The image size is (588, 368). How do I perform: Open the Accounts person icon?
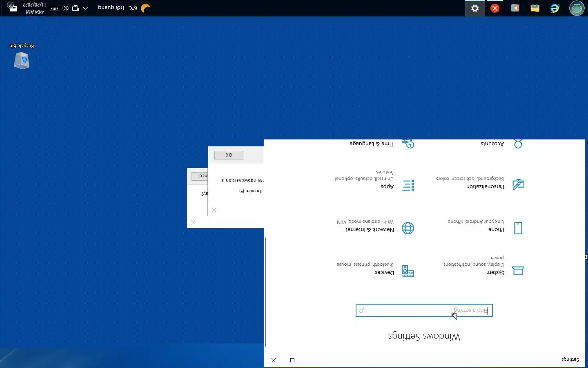(x=518, y=144)
